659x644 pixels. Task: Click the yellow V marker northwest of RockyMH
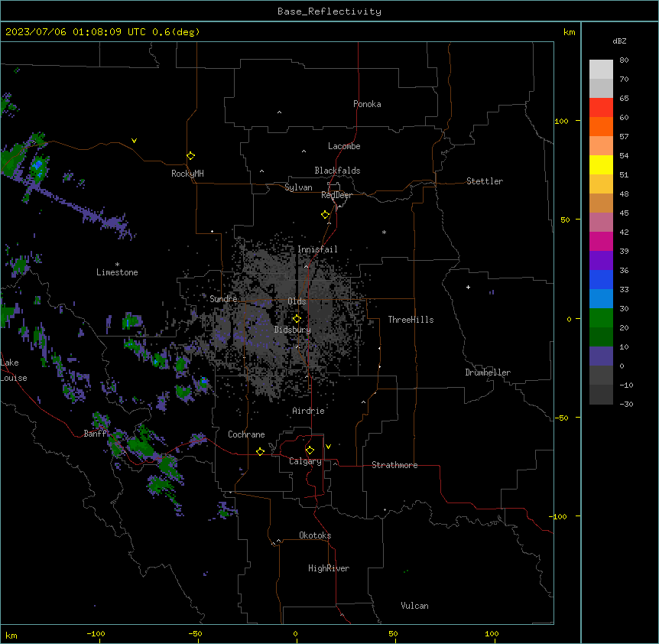pos(134,141)
